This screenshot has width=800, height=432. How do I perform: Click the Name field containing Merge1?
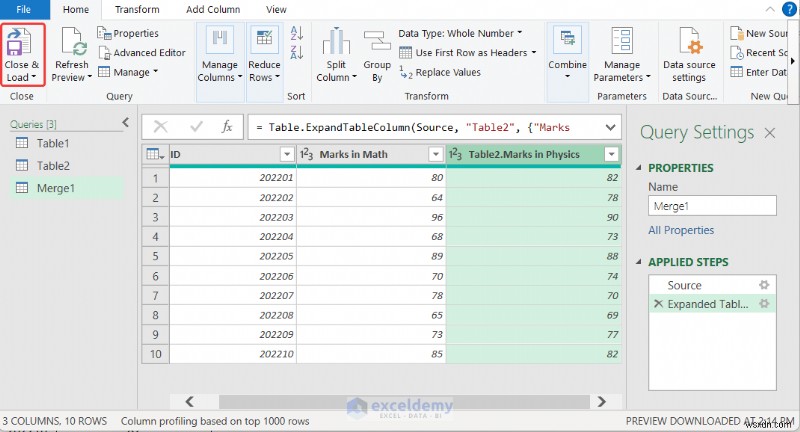pyautogui.click(x=712, y=206)
